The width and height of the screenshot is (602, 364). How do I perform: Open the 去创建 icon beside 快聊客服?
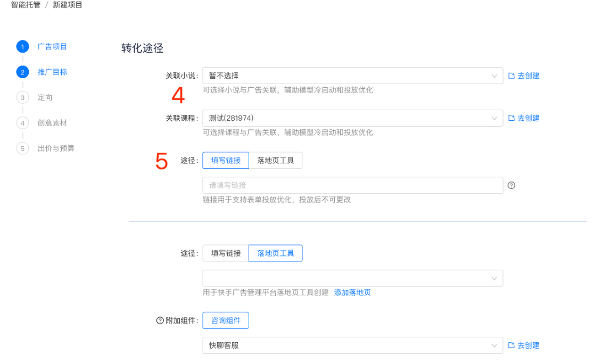coord(524,345)
